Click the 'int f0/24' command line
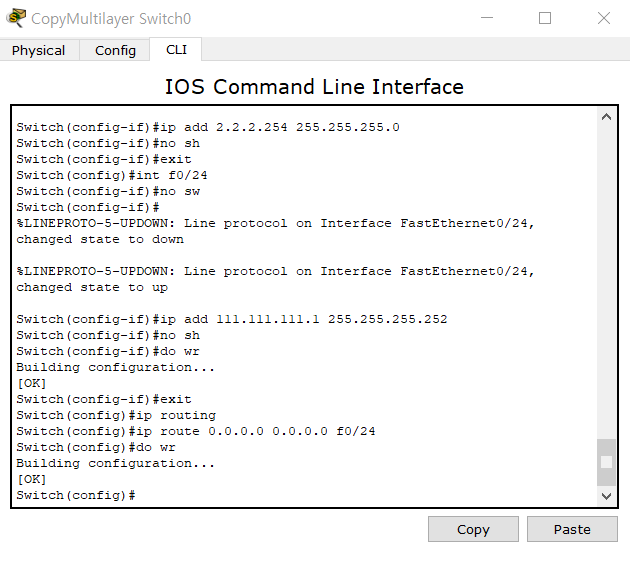Viewport: 630px width, 572px height. [x=112, y=175]
